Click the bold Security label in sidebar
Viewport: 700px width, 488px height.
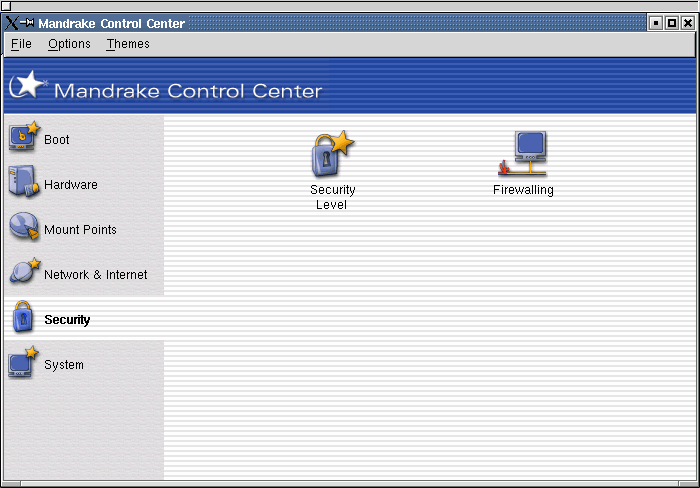(67, 320)
